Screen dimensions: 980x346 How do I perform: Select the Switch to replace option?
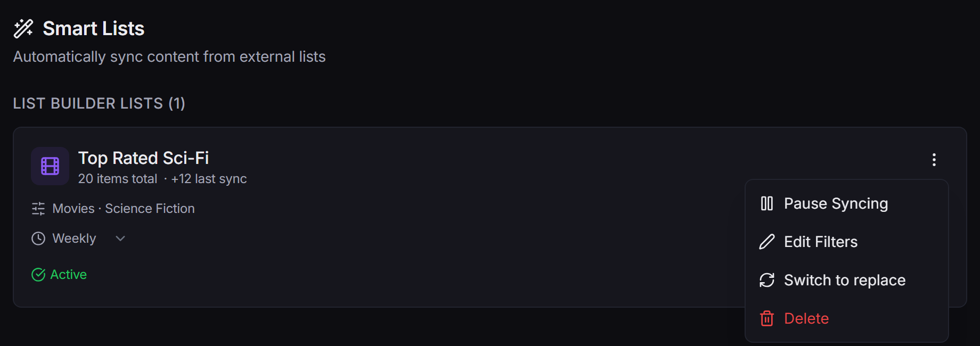[x=847, y=280]
